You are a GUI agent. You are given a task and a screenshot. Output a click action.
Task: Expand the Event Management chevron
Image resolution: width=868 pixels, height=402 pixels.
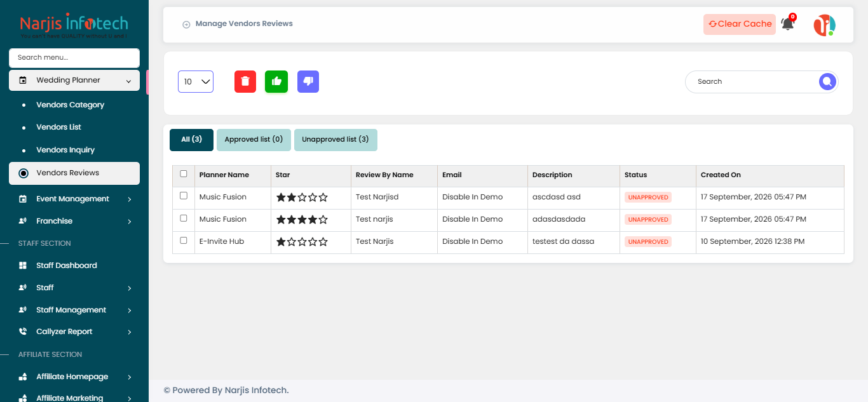click(x=129, y=199)
